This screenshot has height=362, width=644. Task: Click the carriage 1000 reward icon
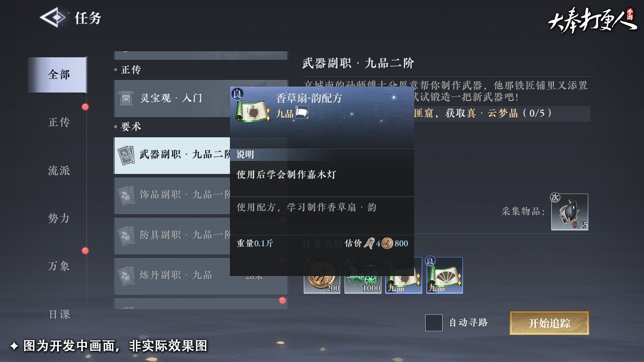coord(363,276)
